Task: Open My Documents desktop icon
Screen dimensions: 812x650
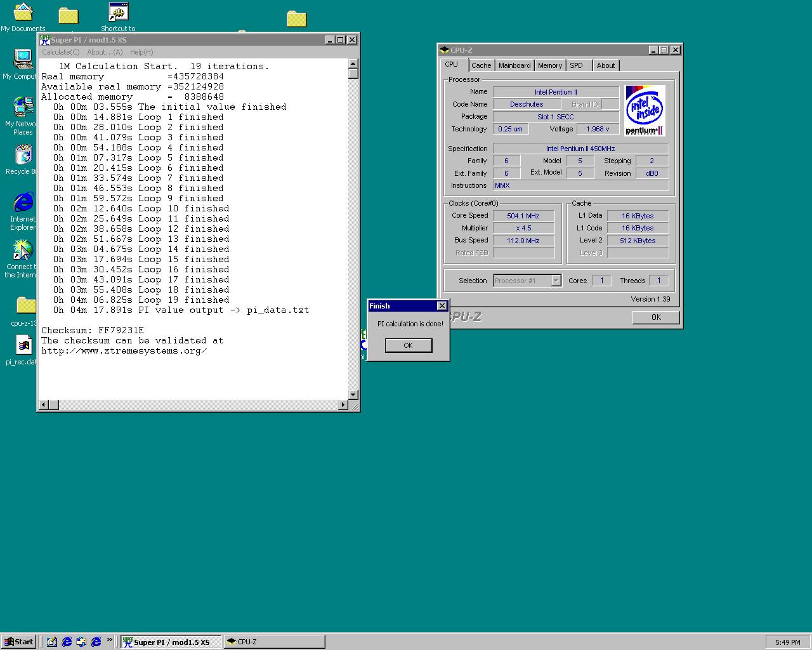Action: (23, 17)
